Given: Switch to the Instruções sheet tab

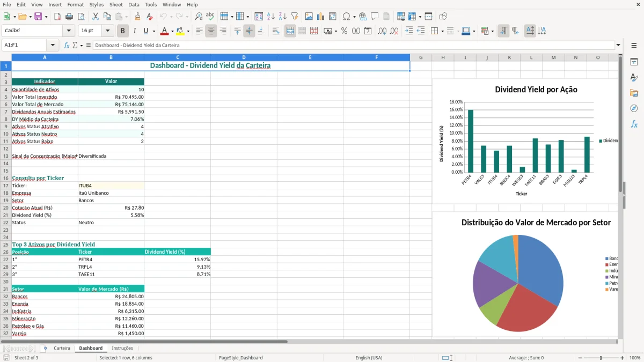Looking at the screenshot, I should (122, 348).
